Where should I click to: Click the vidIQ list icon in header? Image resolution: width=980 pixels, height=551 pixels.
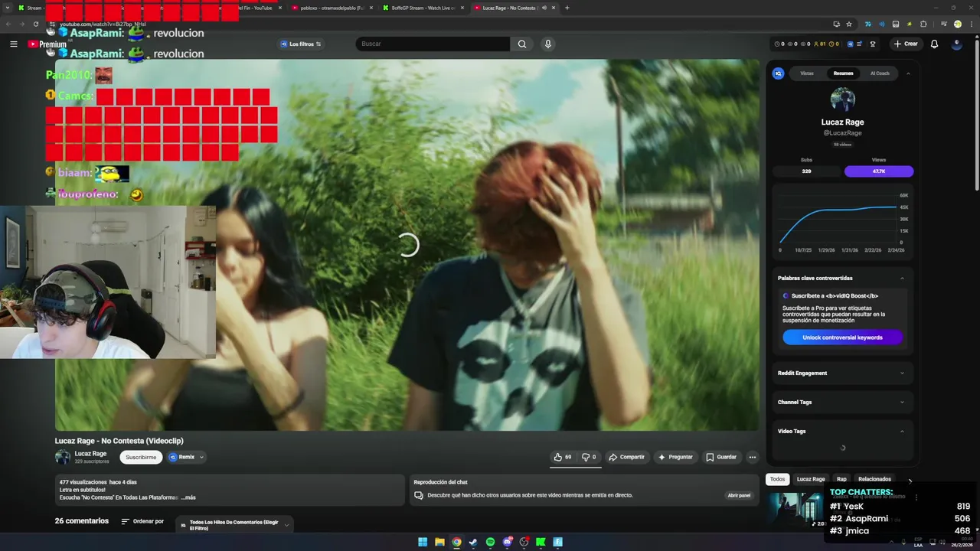point(859,44)
